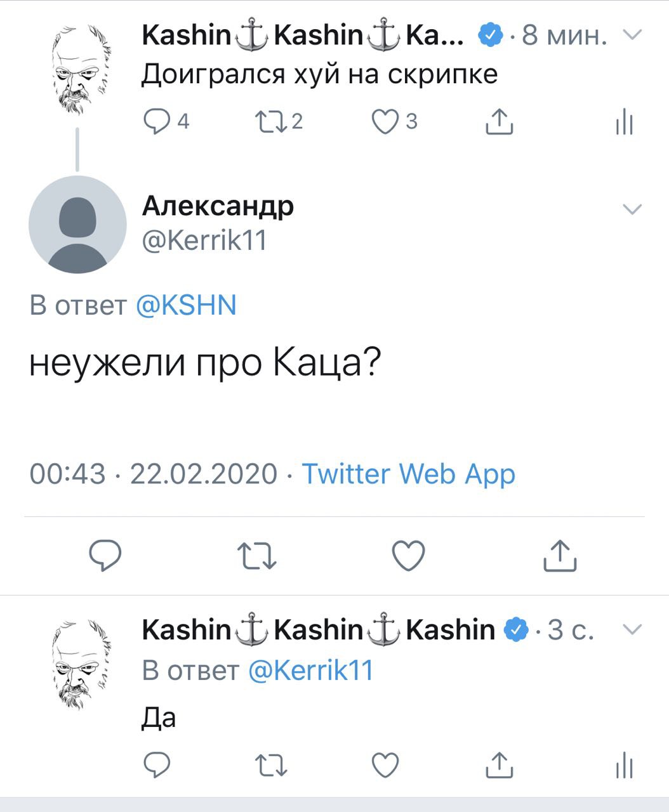Share Александр's main tweet
The height and width of the screenshot is (812, 669).
point(560,556)
